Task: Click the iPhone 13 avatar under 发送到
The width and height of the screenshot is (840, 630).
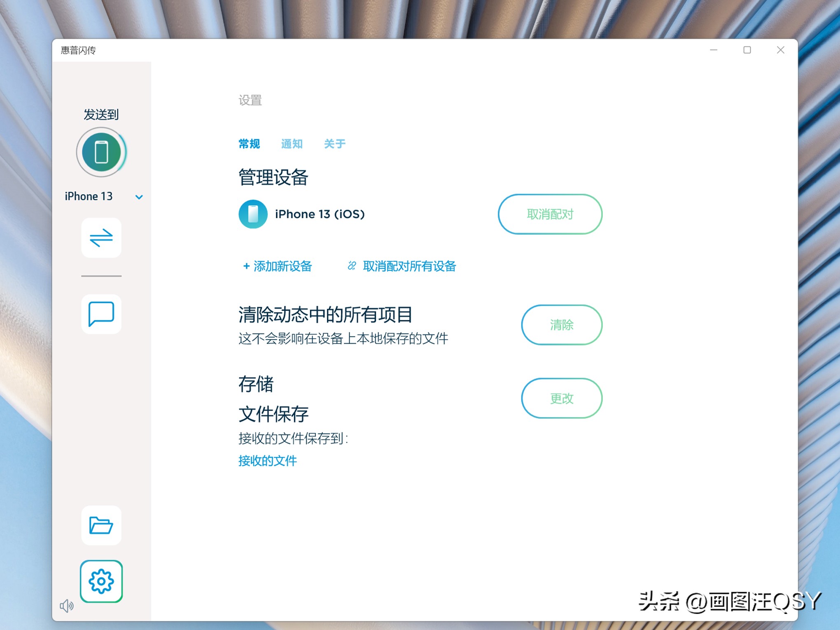Action: point(101,152)
